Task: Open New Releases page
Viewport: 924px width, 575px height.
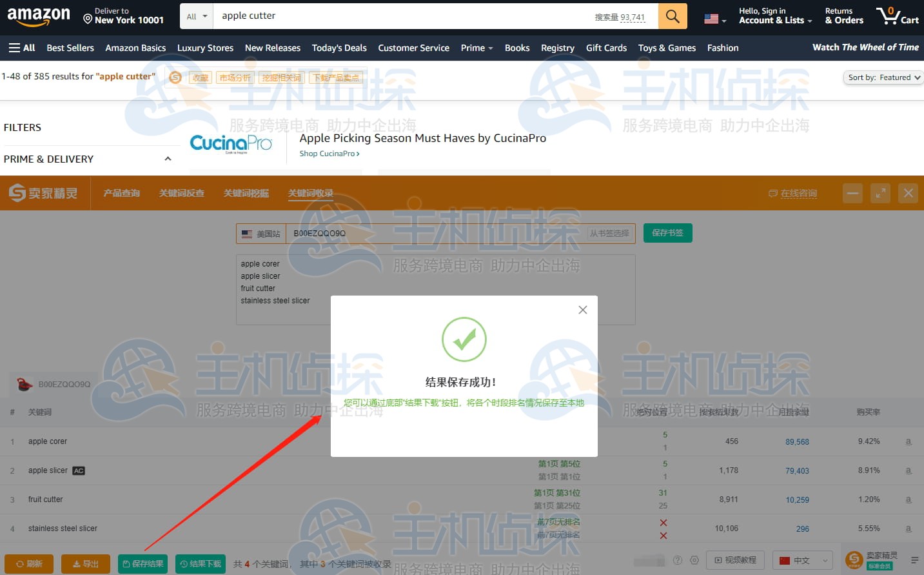Action: (273, 48)
